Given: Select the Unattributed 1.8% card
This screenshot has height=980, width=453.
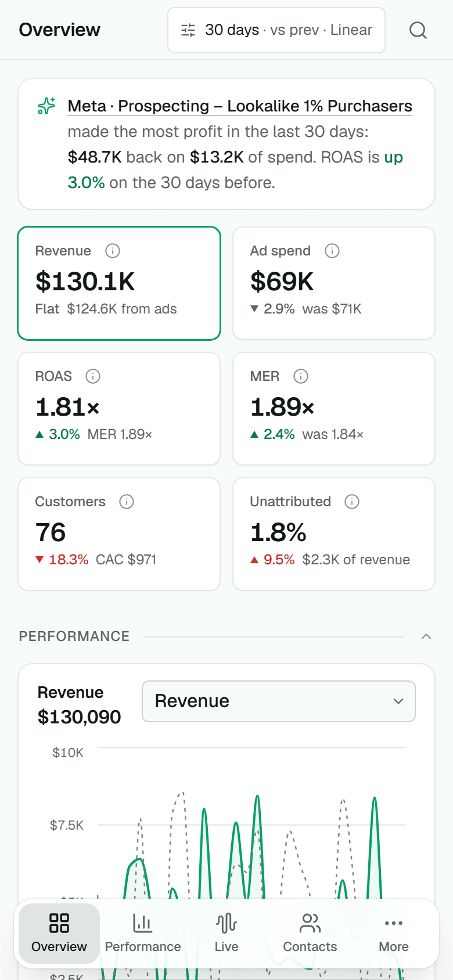Looking at the screenshot, I should click(334, 534).
